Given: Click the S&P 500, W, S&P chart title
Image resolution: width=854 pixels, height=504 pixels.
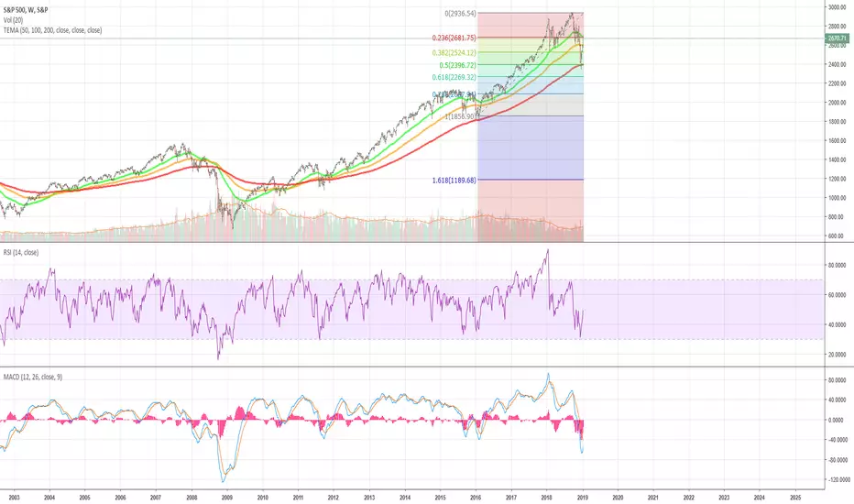Looking at the screenshot, I should coord(26,10).
